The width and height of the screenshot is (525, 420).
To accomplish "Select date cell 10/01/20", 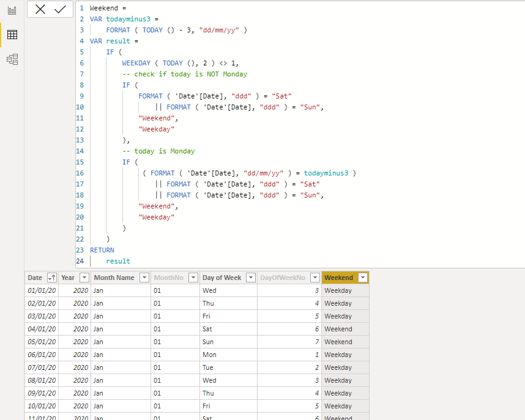I will pyautogui.click(x=42, y=406).
